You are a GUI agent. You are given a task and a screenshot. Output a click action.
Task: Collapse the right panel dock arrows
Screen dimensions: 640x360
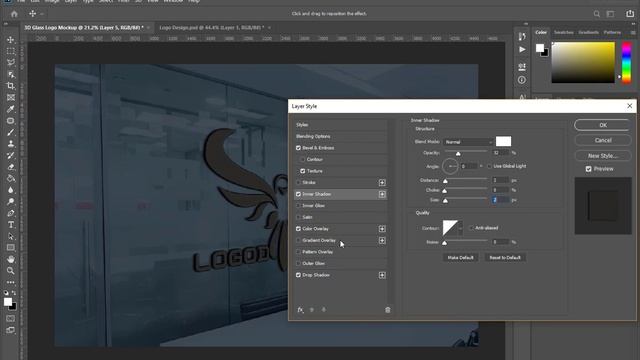[x=633, y=24]
